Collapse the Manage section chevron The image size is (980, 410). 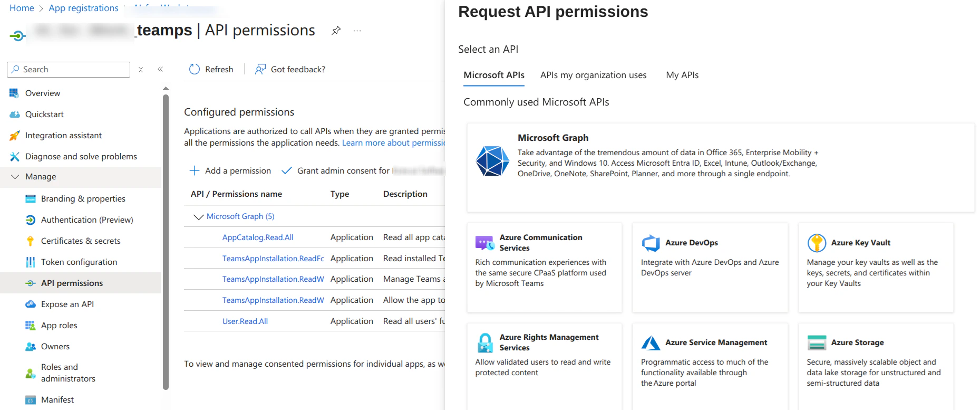pyautogui.click(x=15, y=177)
